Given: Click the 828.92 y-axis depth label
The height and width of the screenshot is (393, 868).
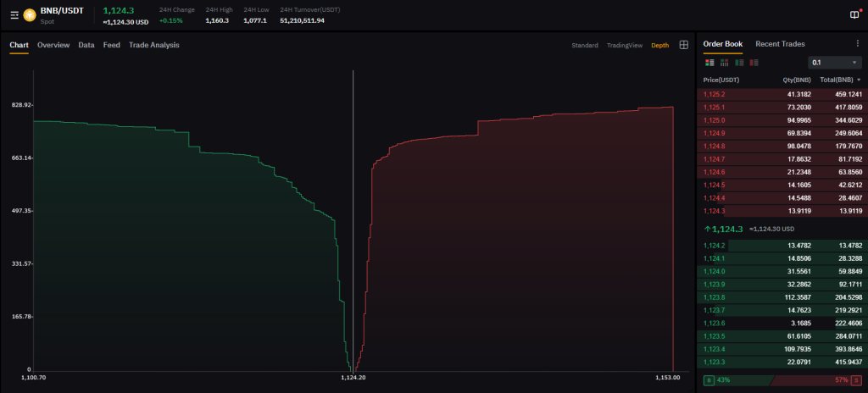Looking at the screenshot, I should (21, 105).
